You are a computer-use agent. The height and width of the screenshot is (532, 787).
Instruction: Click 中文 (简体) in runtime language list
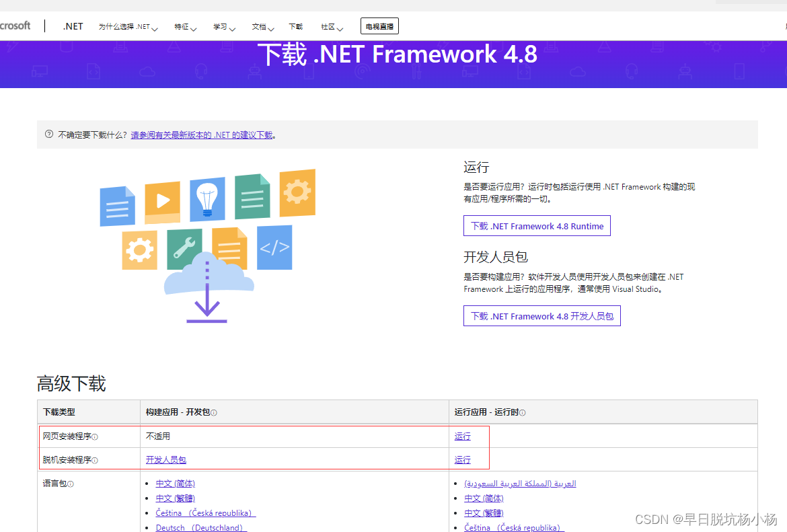[484, 498]
